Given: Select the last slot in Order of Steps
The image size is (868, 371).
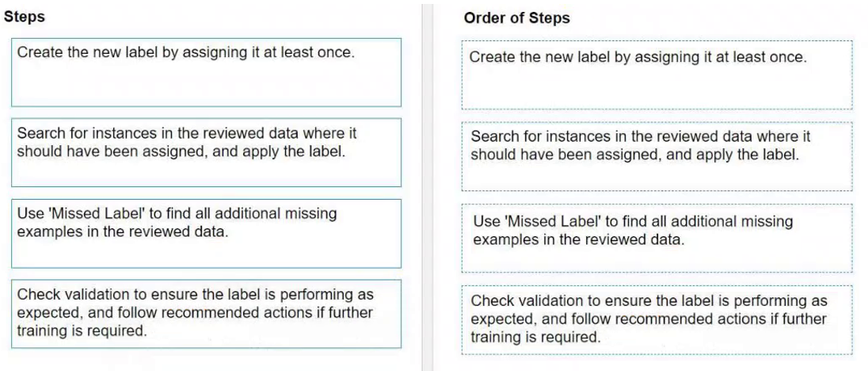Looking at the screenshot, I should (657, 319).
